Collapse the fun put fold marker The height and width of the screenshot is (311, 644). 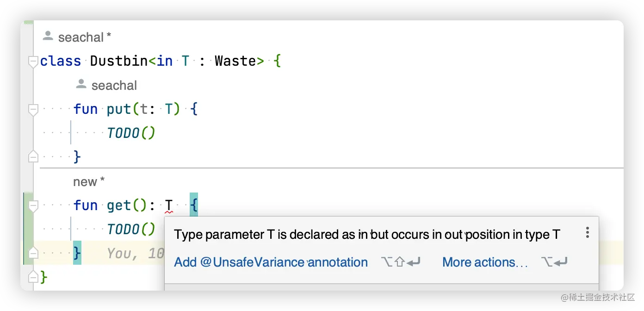(x=33, y=110)
